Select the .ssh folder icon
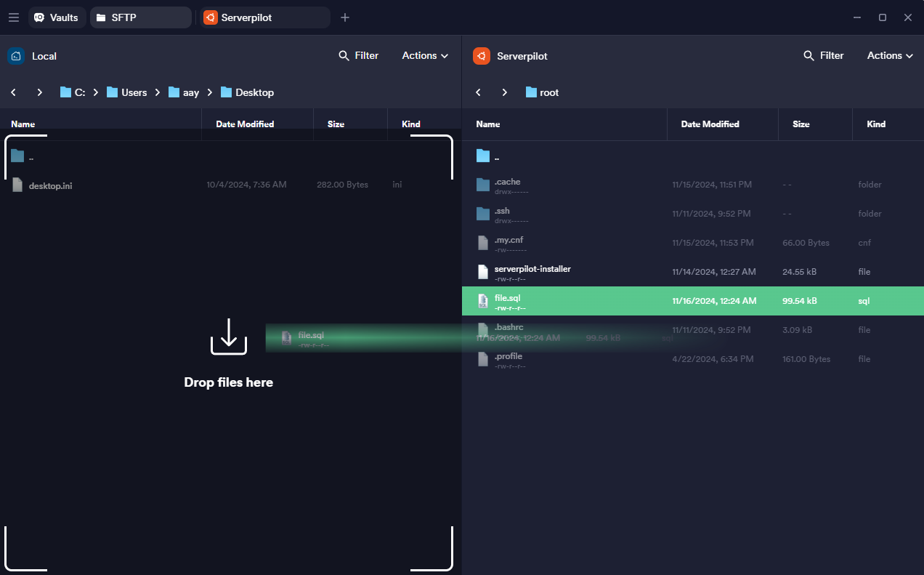 pos(483,214)
